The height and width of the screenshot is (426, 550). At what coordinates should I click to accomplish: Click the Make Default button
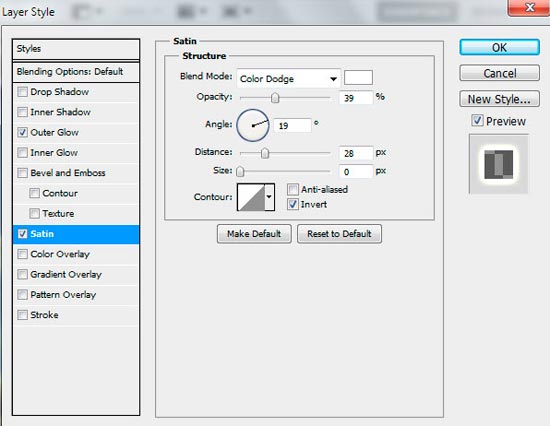(x=254, y=234)
